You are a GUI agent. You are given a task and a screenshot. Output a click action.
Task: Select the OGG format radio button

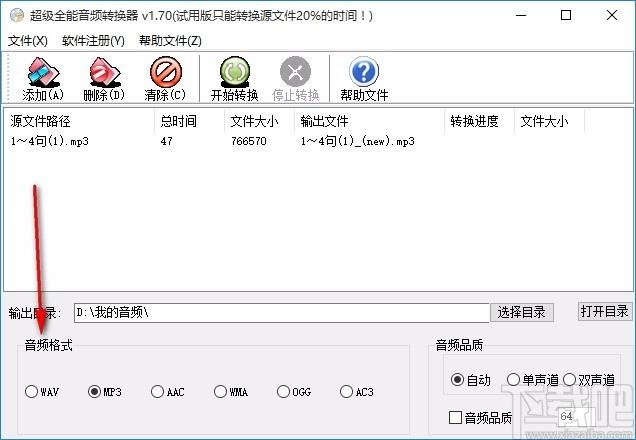click(283, 391)
